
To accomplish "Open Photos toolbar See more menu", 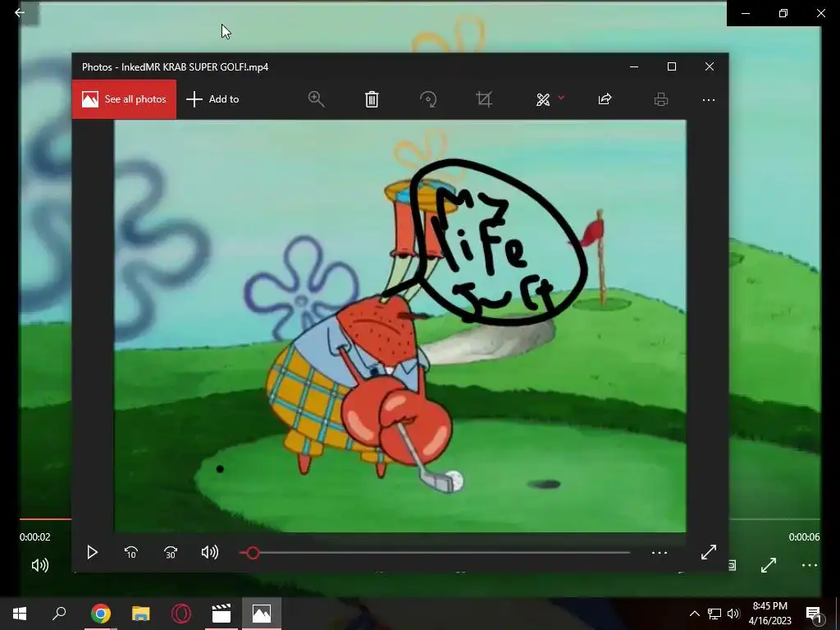I will 709,99.
